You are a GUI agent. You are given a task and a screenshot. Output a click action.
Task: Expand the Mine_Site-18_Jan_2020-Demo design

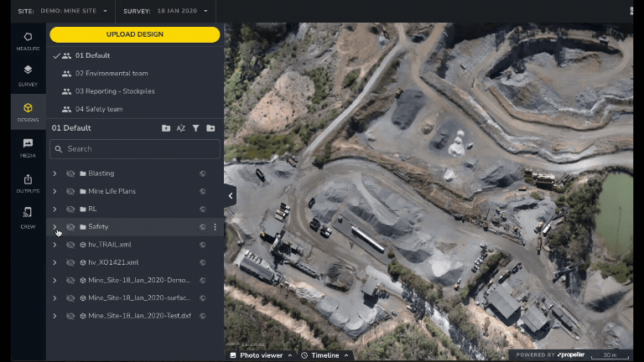pos(55,281)
